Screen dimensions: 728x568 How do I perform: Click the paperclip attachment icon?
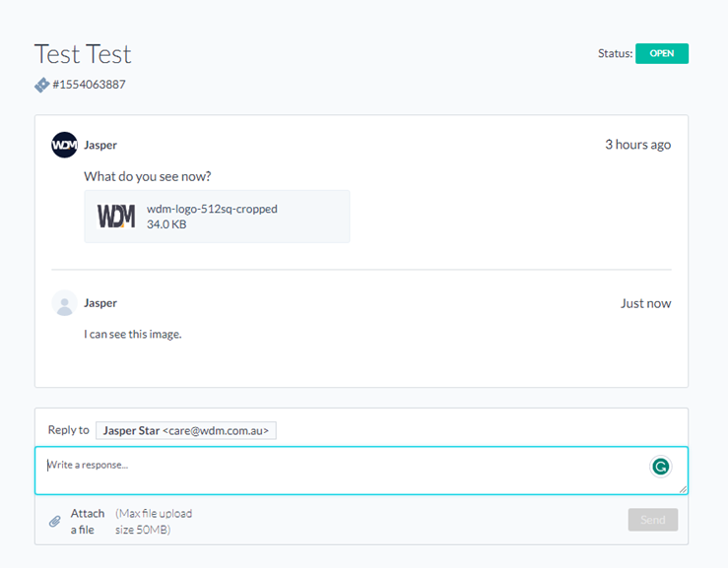tap(55, 521)
